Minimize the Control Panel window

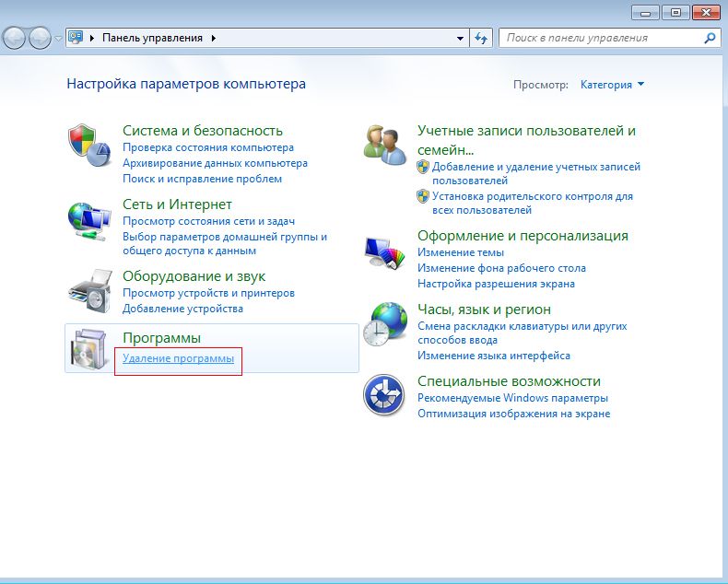click(645, 13)
